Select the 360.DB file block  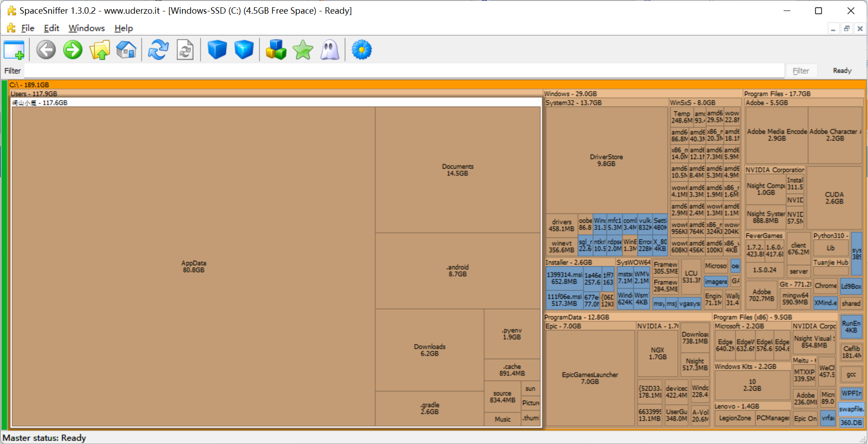point(851,423)
